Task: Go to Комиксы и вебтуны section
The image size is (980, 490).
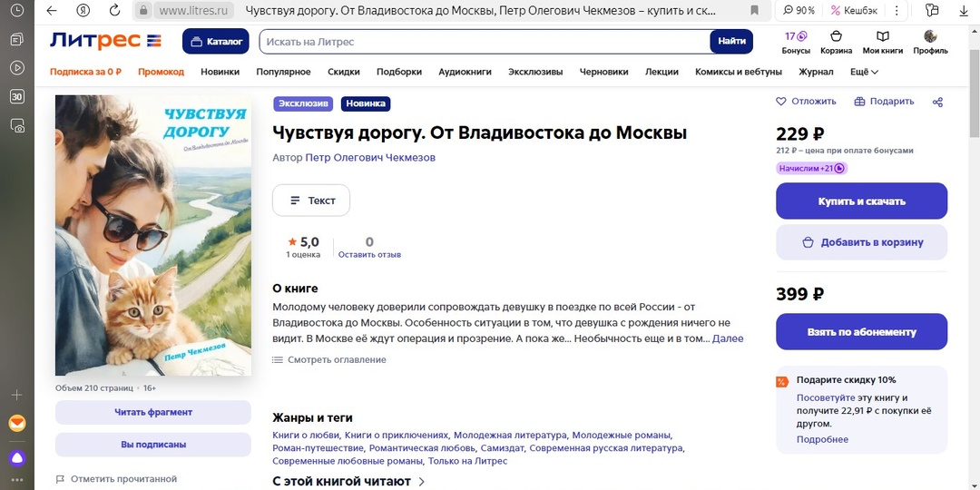Action: (739, 72)
